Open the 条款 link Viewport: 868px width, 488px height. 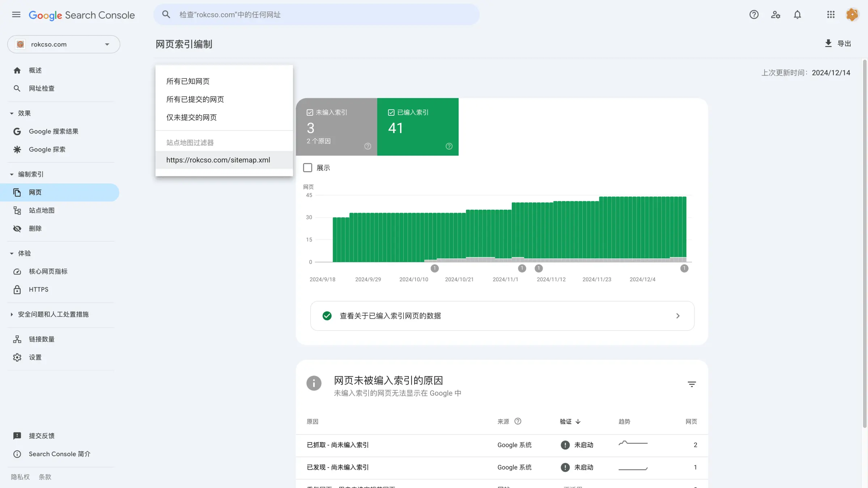(45, 477)
